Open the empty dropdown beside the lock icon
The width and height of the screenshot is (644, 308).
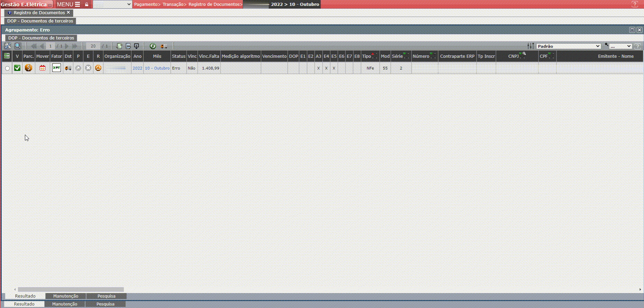(x=112, y=4)
